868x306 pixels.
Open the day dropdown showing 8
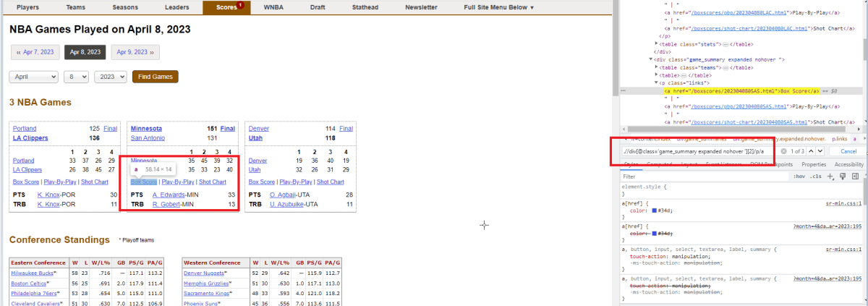[x=76, y=77]
